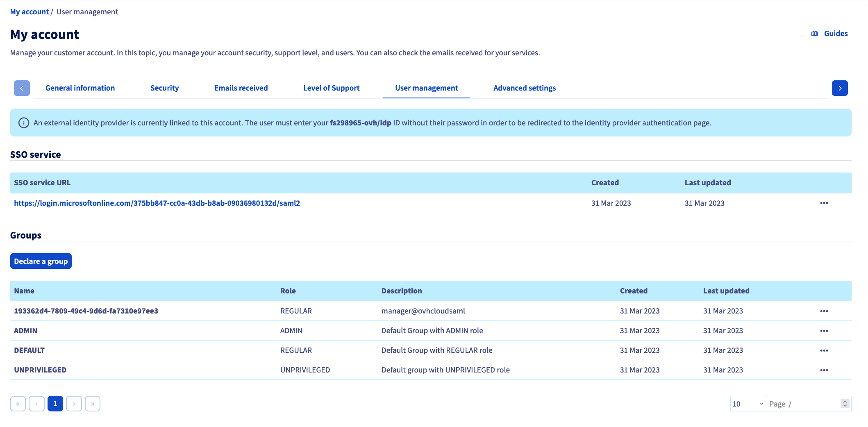Go to the previous page of groups
Image resolution: width=868 pixels, height=427 pixels.
click(x=36, y=404)
